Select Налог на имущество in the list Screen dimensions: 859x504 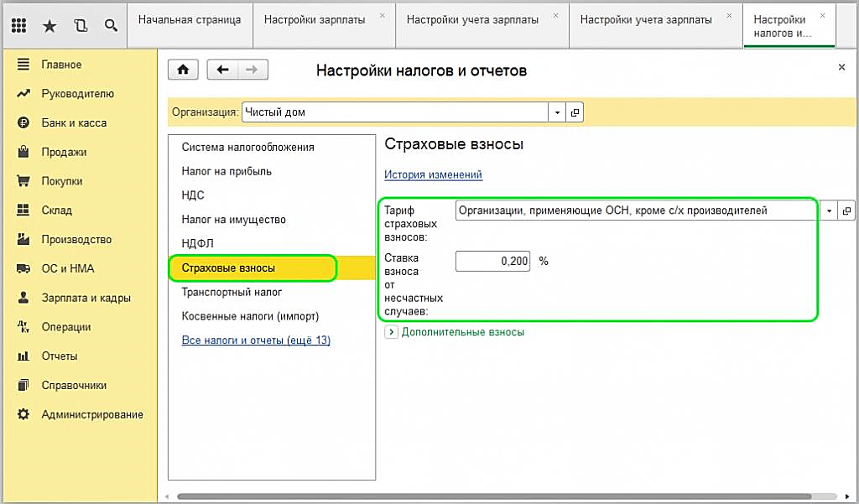(272, 220)
